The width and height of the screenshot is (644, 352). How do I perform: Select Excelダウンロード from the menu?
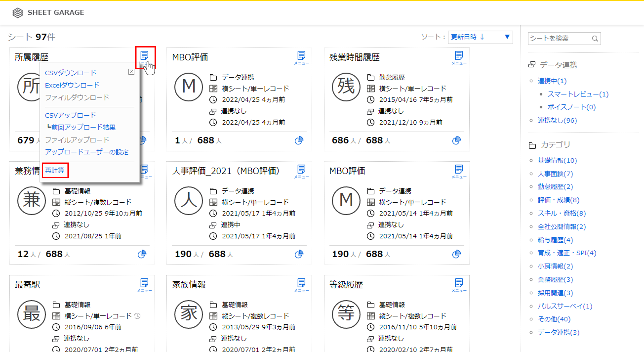coord(72,85)
